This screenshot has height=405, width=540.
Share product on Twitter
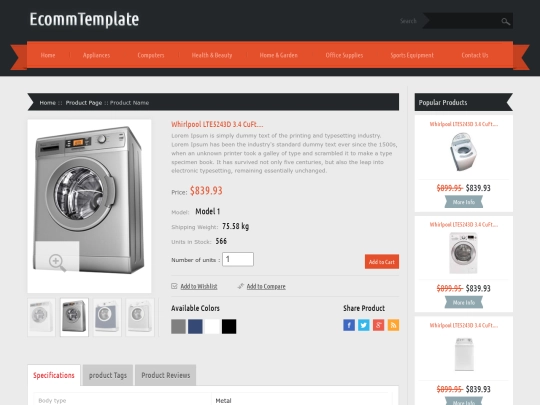tap(364, 325)
